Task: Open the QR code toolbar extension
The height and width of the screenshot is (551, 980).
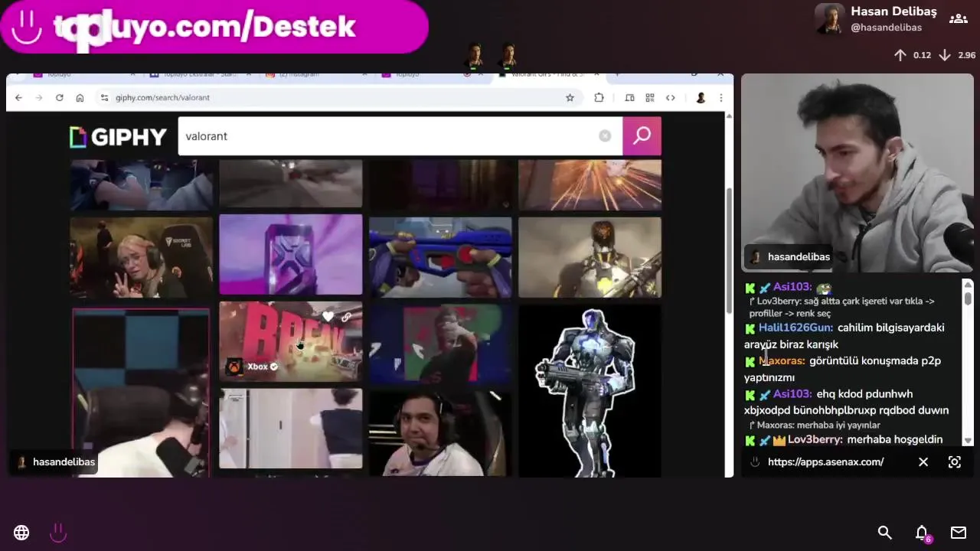Action: coord(650,98)
